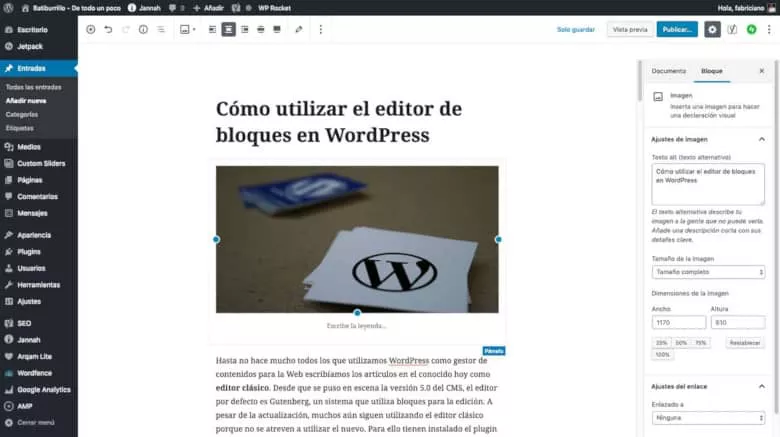Open the Entradas menu
780x437 pixels.
(x=39, y=68)
